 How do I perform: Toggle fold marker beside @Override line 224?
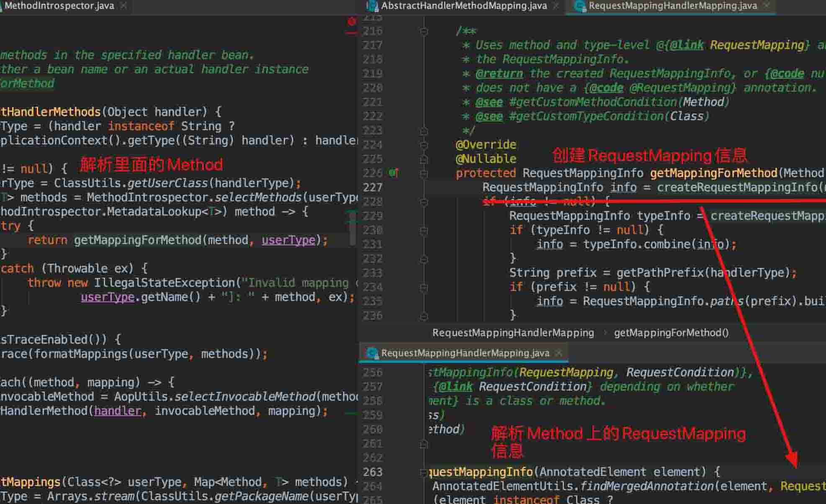click(424, 145)
